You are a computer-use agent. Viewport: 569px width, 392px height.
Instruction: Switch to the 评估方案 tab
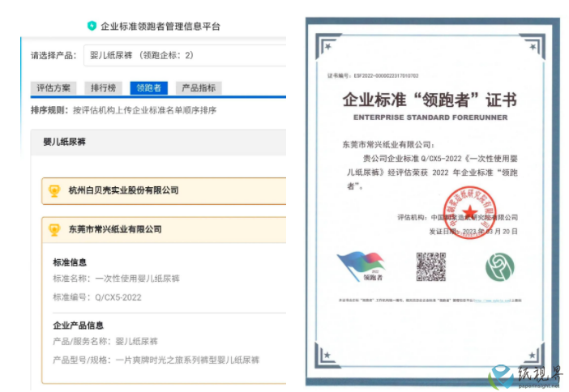click(53, 87)
